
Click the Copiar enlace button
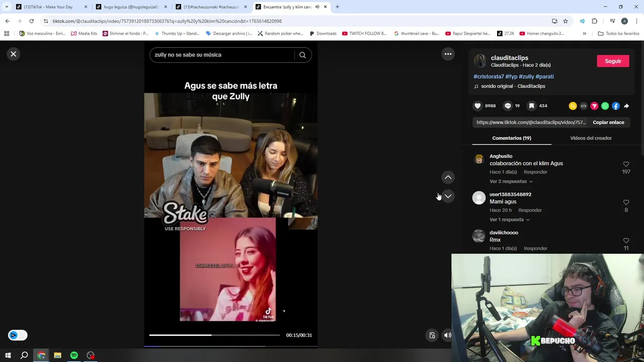pyautogui.click(x=608, y=122)
